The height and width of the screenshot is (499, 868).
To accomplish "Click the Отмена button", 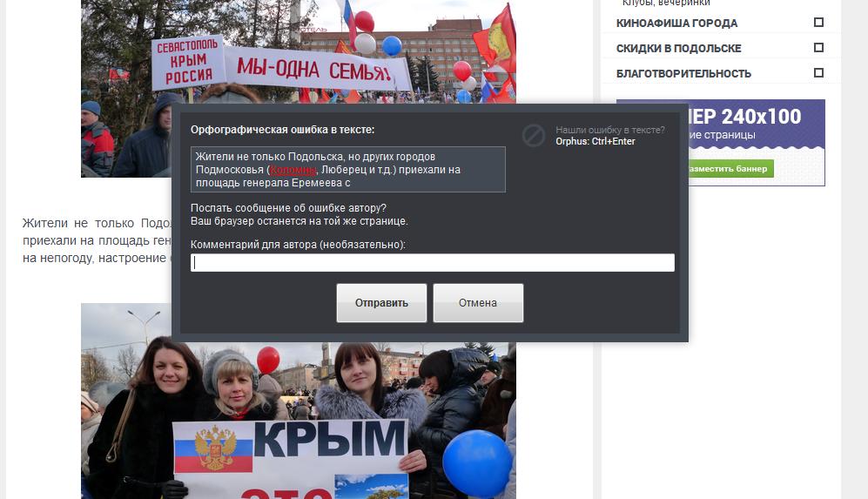I will pos(478,303).
